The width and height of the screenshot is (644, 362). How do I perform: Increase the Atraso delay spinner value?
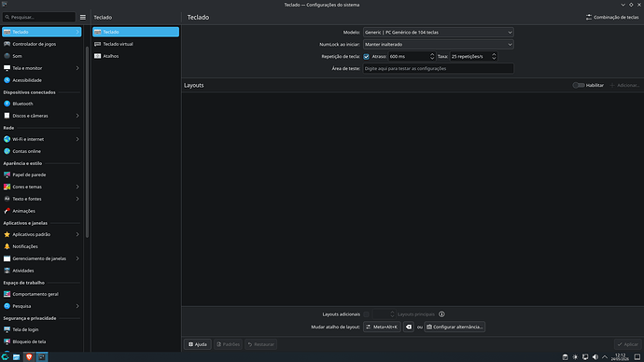(x=432, y=54)
